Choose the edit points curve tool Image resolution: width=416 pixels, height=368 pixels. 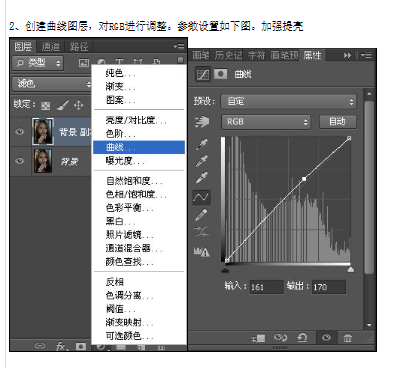pos(201,197)
